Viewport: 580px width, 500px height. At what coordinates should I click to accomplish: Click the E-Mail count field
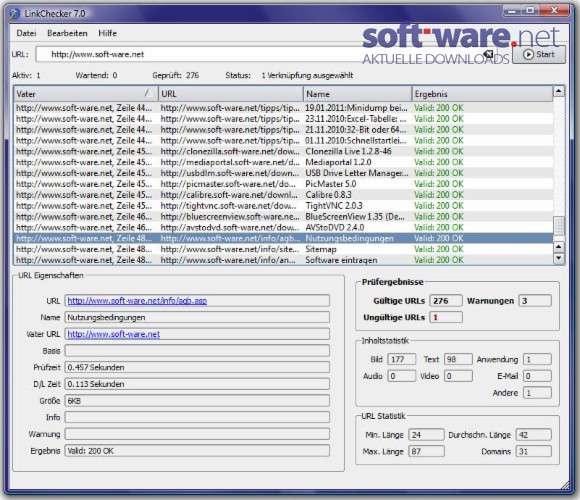(537, 376)
